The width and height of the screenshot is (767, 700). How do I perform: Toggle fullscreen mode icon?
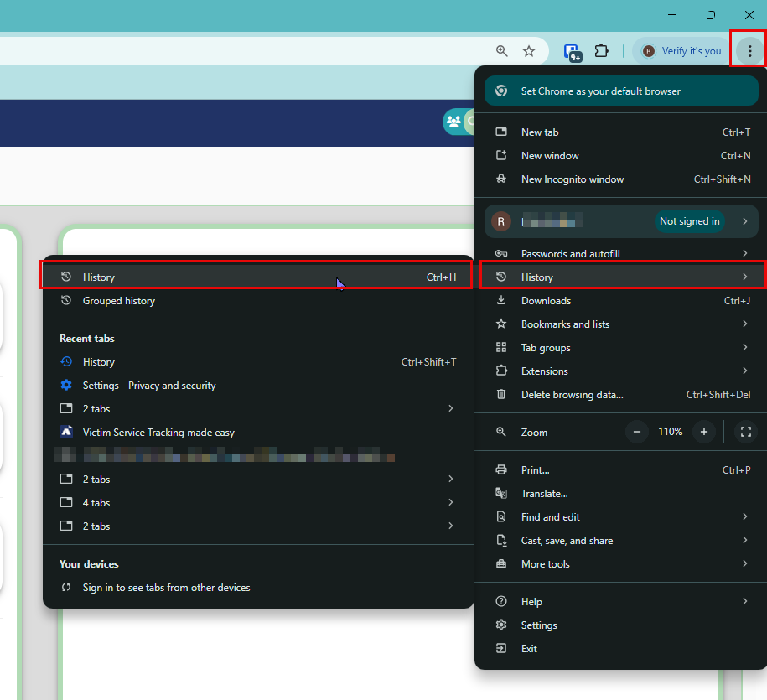[745, 432]
